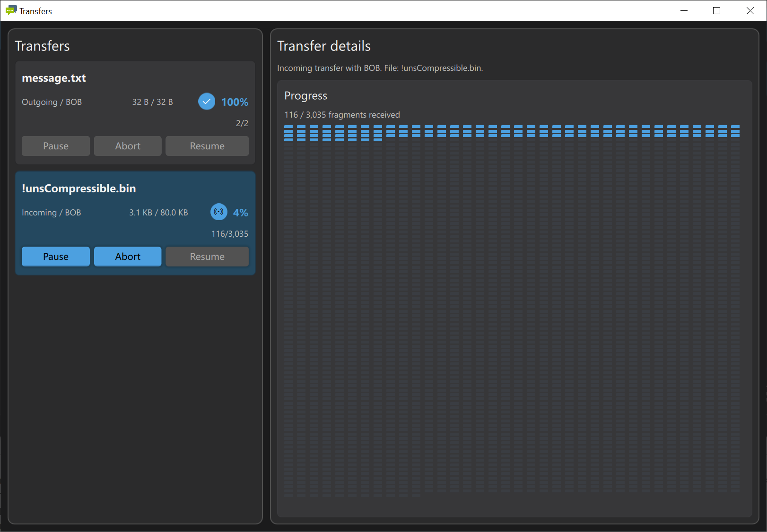The image size is (767, 532).
Task: Click the fragment progress grid
Action: pyautogui.click(x=512, y=311)
